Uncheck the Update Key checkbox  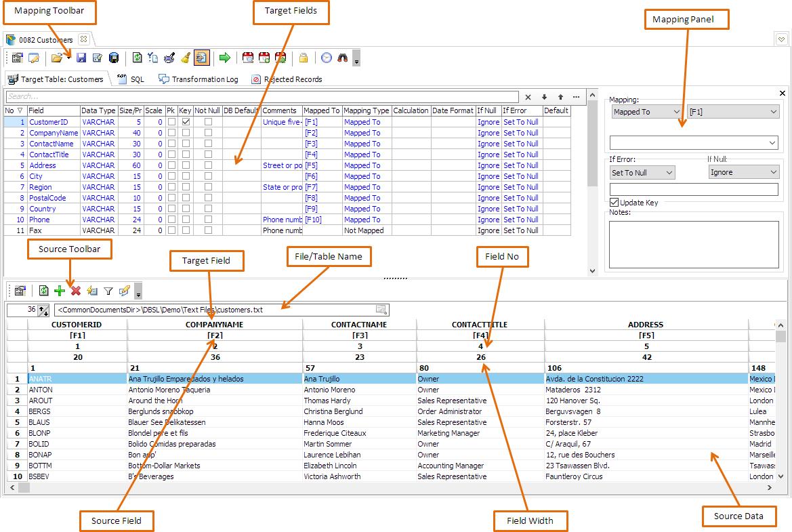point(614,202)
